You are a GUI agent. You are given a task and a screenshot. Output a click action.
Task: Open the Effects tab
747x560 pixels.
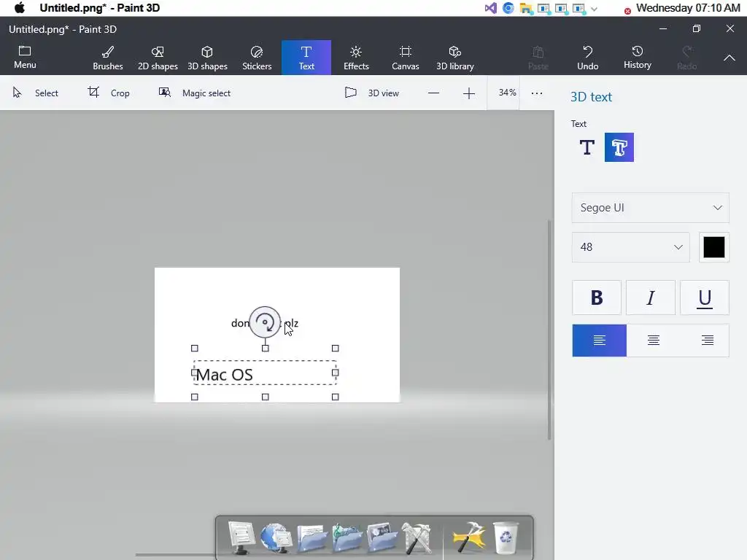[x=356, y=58]
